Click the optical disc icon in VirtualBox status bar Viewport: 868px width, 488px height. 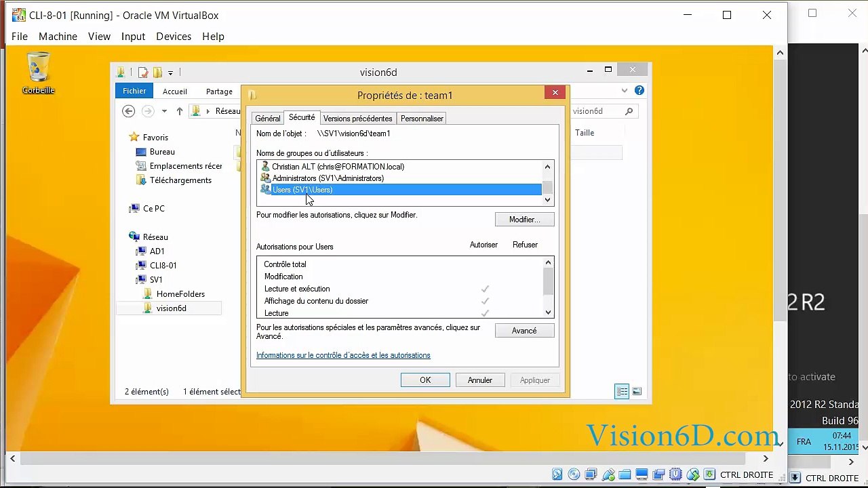coord(574,474)
